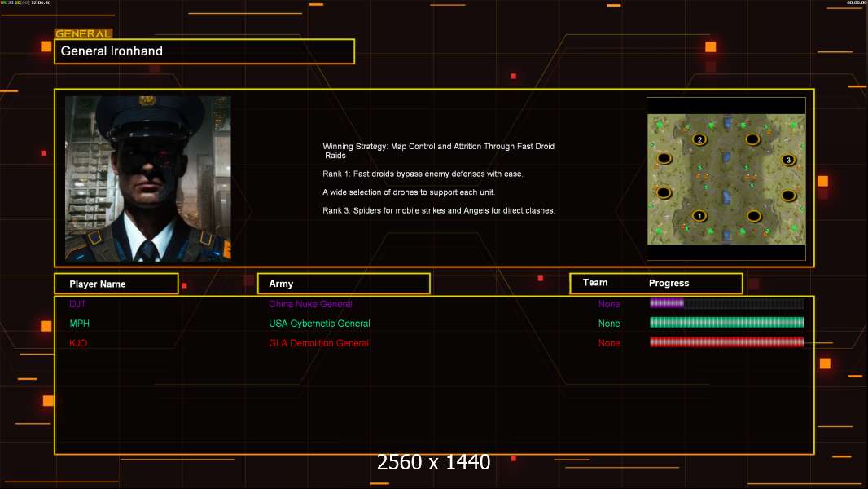
Task: Click the DJT purple loading progress bar
Action: (726, 303)
